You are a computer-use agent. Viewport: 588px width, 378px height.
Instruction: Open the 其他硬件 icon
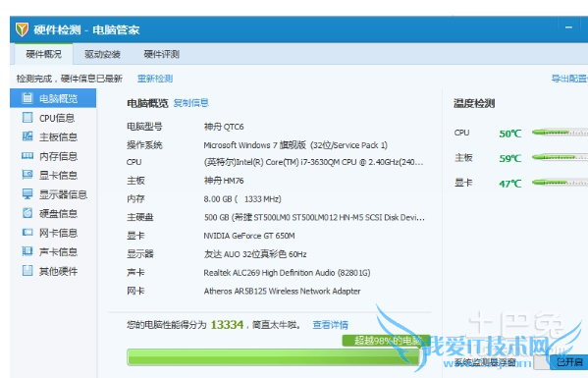27,270
